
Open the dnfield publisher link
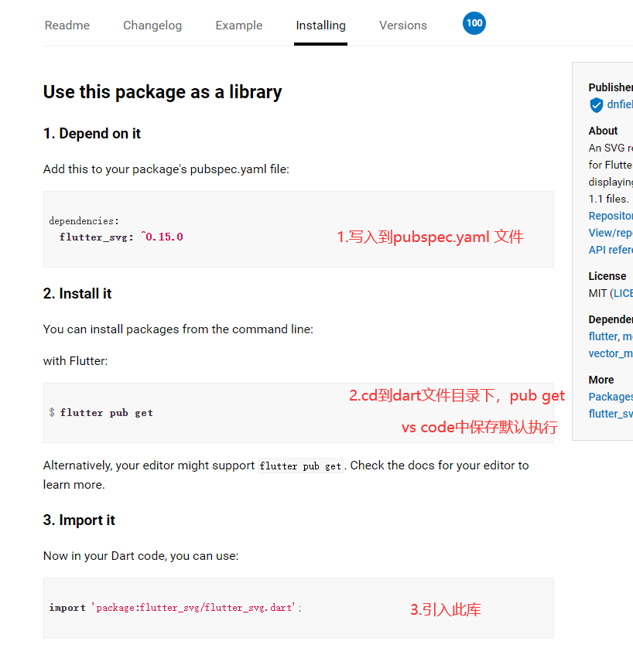tap(619, 105)
